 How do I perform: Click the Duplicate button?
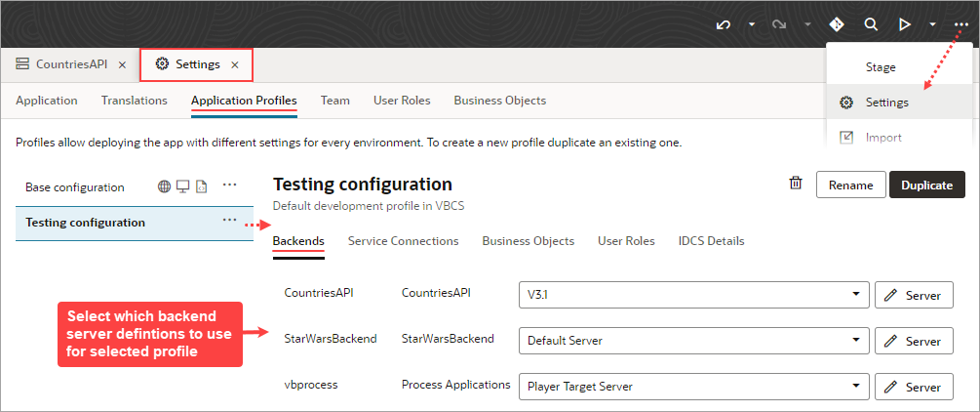(x=927, y=185)
